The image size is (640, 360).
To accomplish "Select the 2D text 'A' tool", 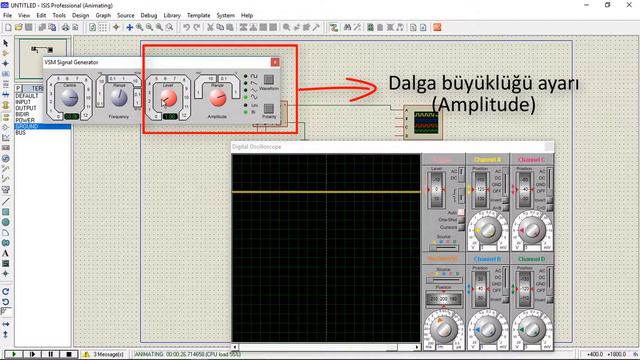I will (x=5, y=253).
